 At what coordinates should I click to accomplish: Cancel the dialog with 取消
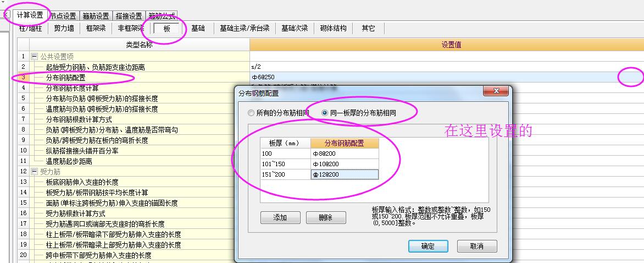pyautogui.click(x=477, y=246)
